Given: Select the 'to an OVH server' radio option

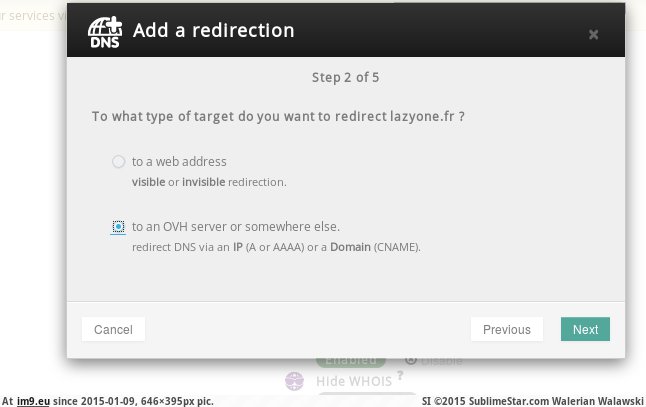Looking at the screenshot, I should [119, 227].
